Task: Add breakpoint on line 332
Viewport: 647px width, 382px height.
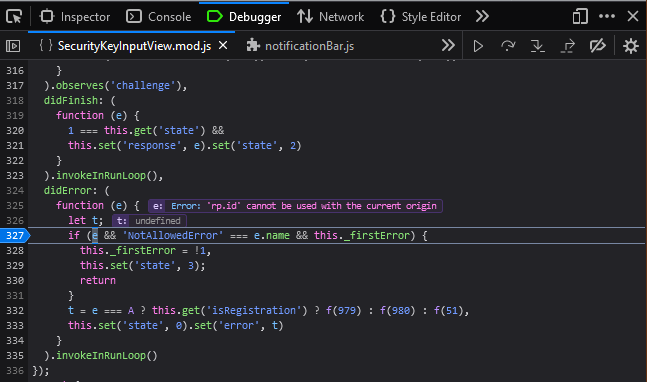Action: pos(15,311)
